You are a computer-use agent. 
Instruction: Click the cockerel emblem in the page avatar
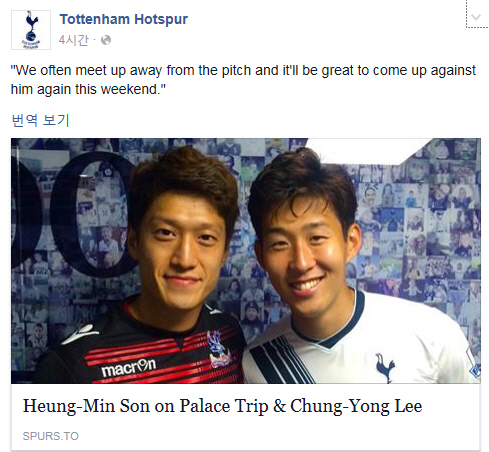31,26
